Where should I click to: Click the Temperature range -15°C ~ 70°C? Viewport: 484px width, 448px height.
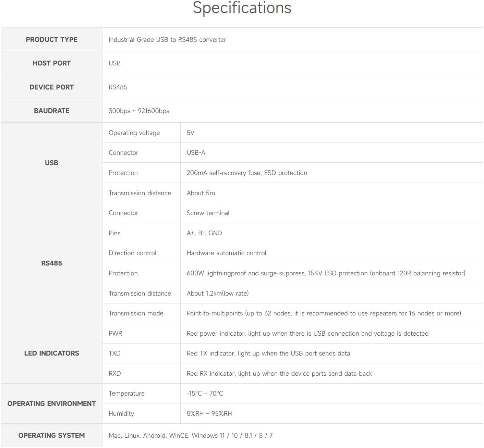tap(205, 393)
